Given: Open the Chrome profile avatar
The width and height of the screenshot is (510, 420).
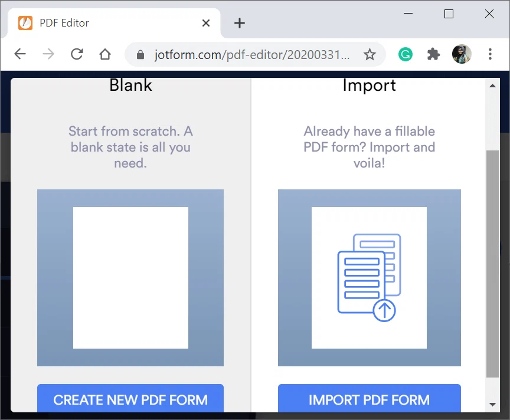Looking at the screenshot, I should (462, 54).
